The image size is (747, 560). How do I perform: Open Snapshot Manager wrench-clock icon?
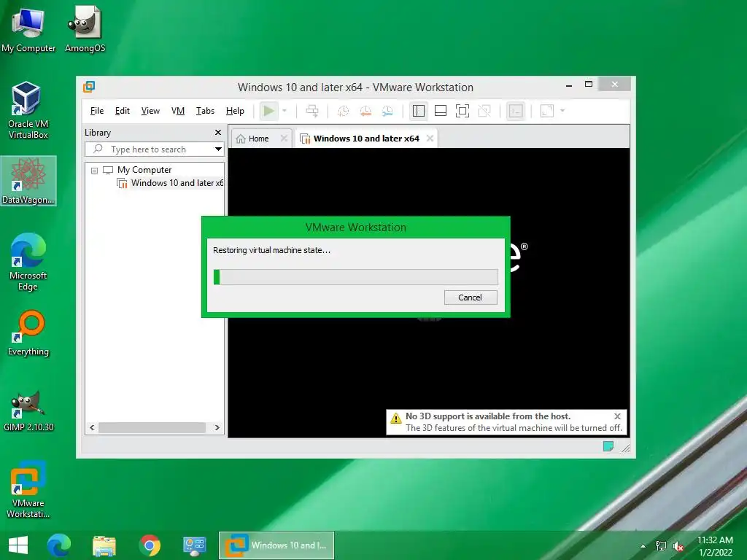click(x=388, y=111)
